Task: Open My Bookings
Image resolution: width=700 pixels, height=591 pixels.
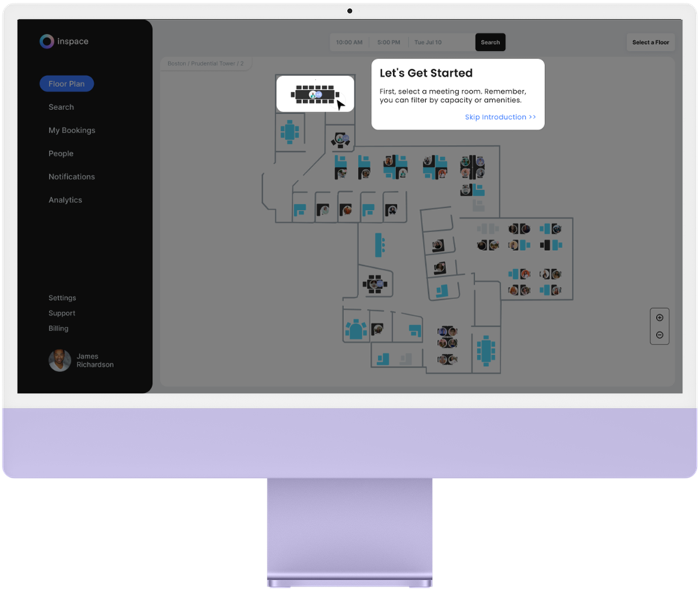Action: tap(72, 130)
